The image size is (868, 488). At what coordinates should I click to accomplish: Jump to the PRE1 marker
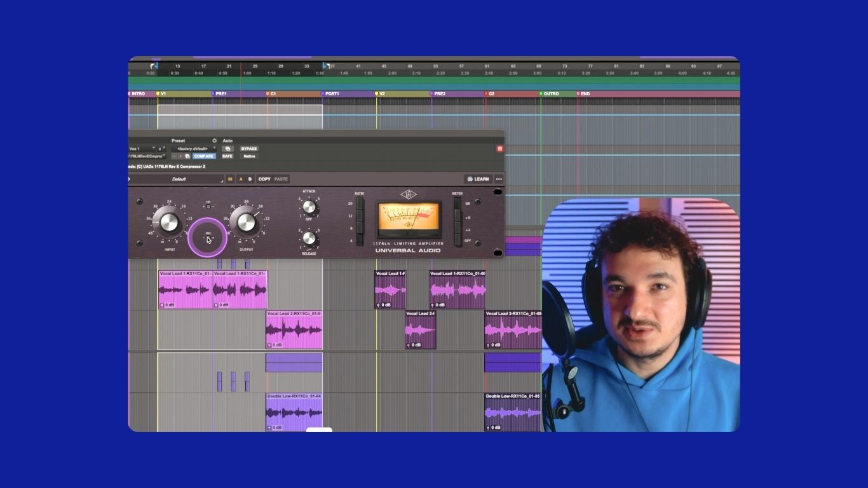219,94
